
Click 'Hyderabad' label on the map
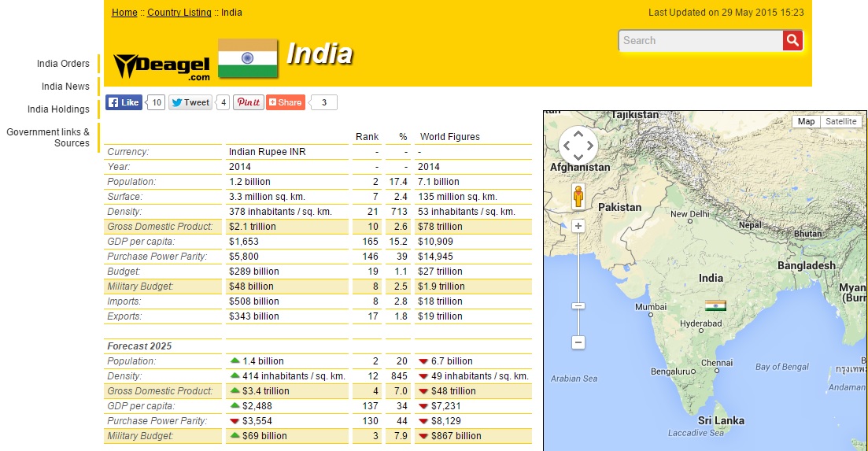pos(701,323)
